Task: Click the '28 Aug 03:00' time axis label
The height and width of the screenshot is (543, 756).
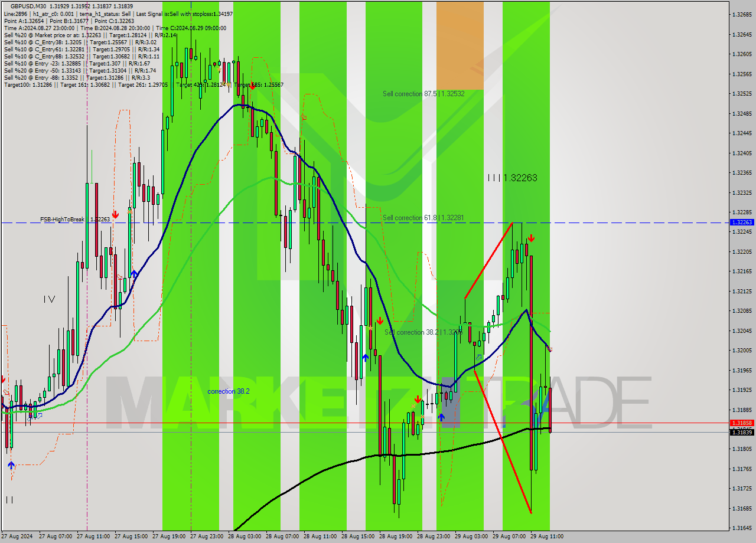Action: pos(246,537)
